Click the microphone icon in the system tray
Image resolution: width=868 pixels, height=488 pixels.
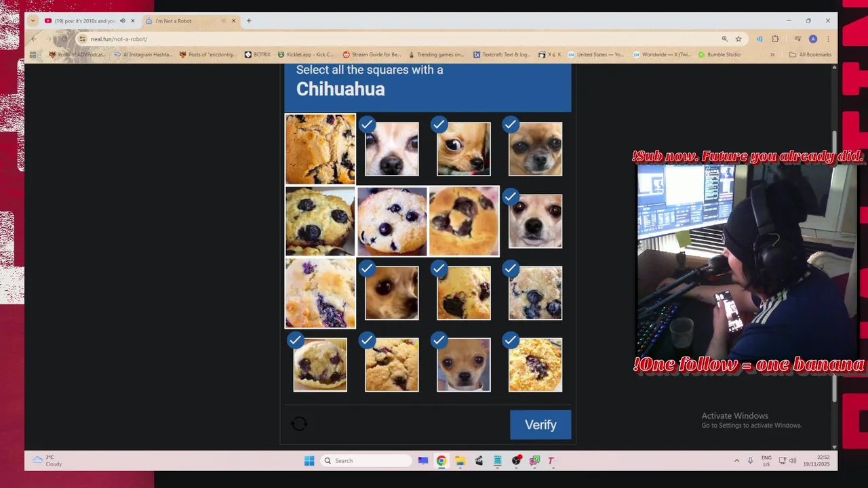click(750, 461)
